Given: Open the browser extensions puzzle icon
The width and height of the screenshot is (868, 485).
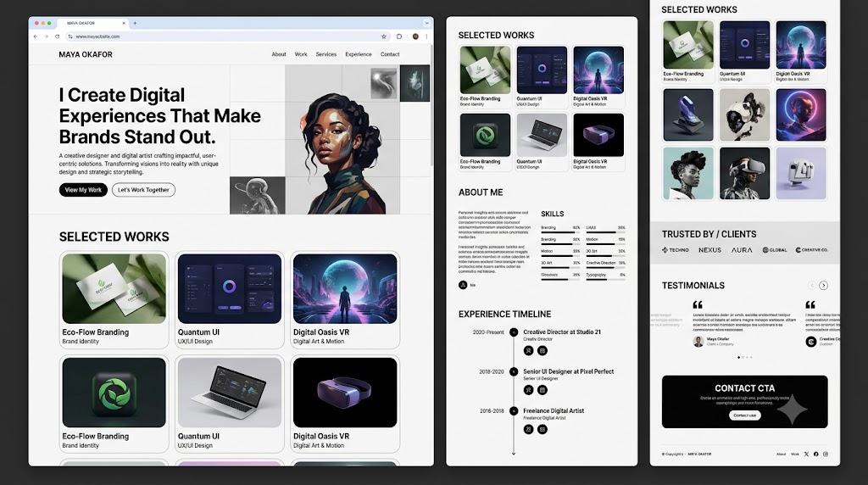Looking at the screenshot, I should 399,36.
